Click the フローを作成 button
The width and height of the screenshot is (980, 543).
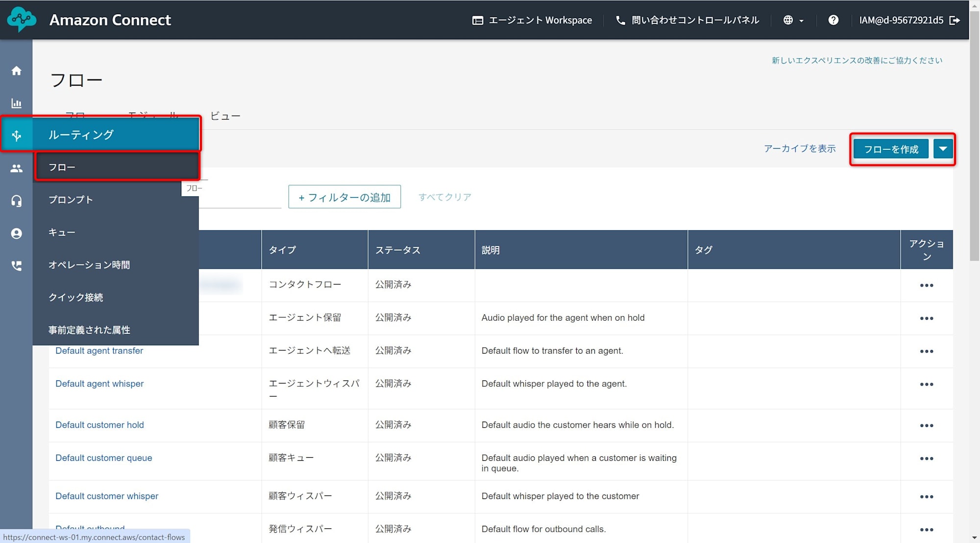(x=890, y=149)
